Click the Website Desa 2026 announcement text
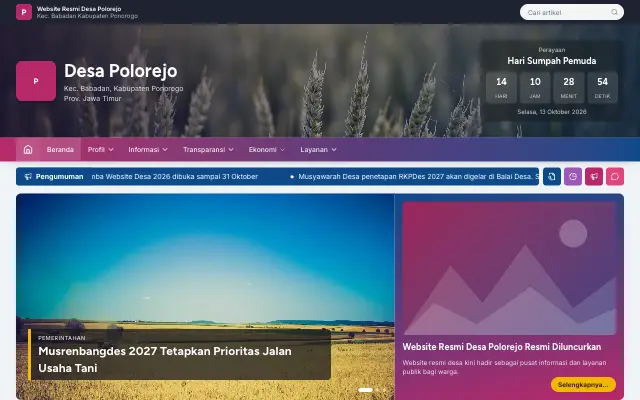 click(x=175, y=177)
